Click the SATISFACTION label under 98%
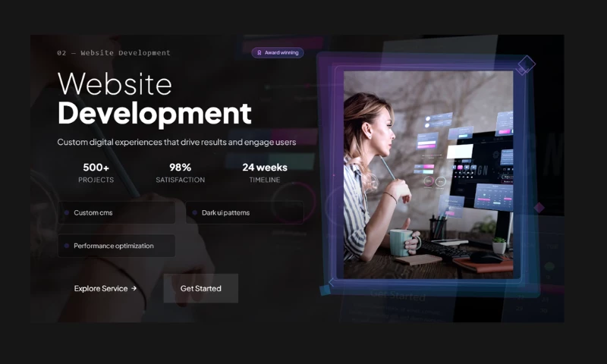The image size is (607, 364). 181,180
